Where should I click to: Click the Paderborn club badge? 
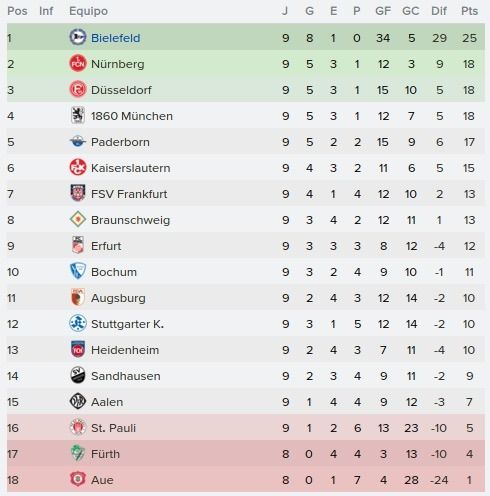78,141
